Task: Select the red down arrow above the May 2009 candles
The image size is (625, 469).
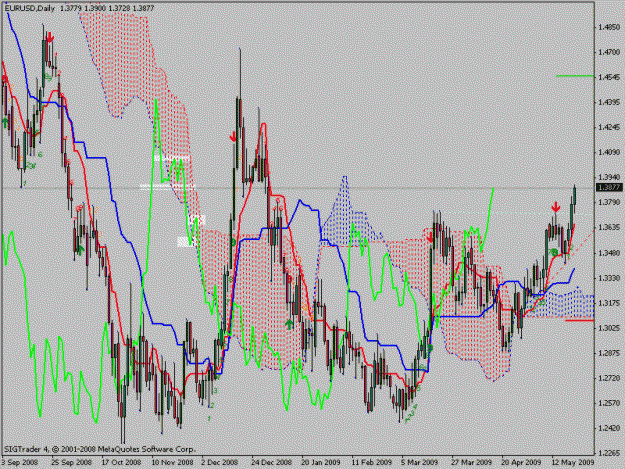Action: [556, 207]
